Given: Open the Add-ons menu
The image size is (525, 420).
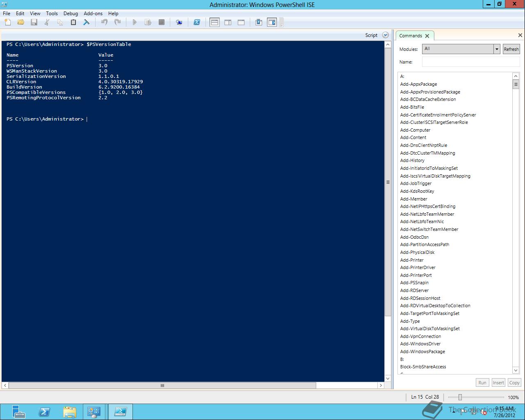Looking at the screenshot, I should (93, 13).
